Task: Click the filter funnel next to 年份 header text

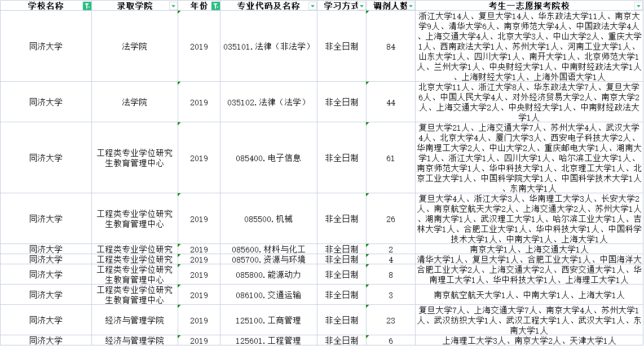Action: click(216, 6)
